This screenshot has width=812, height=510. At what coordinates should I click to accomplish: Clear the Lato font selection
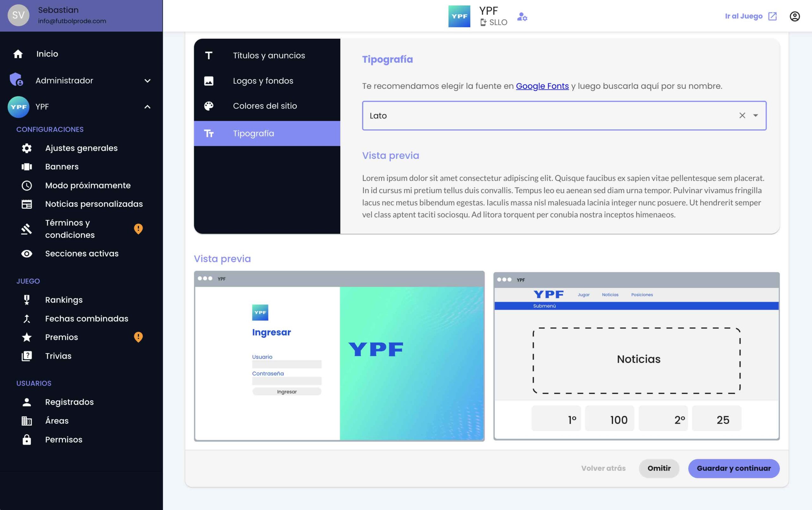[742, 116]
